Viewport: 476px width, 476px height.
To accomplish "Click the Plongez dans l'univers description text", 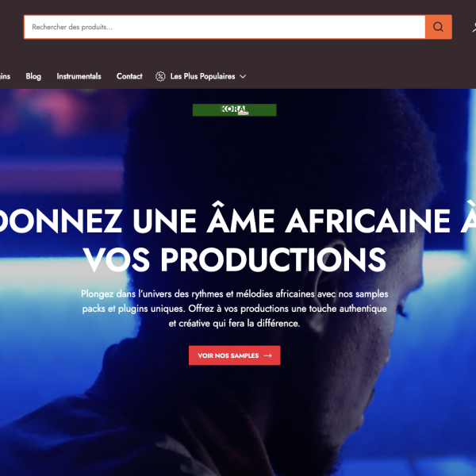I will [x=234, y=309].
